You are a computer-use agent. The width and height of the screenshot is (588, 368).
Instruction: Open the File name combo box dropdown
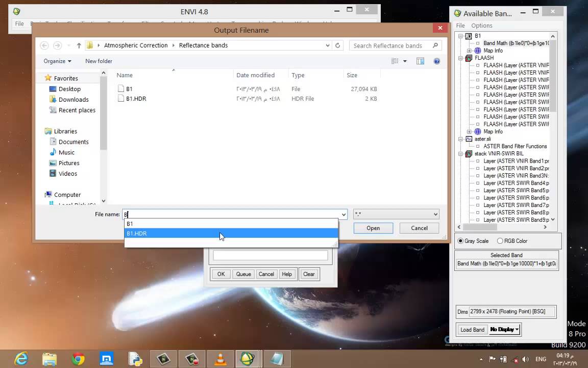coord(343,215)
